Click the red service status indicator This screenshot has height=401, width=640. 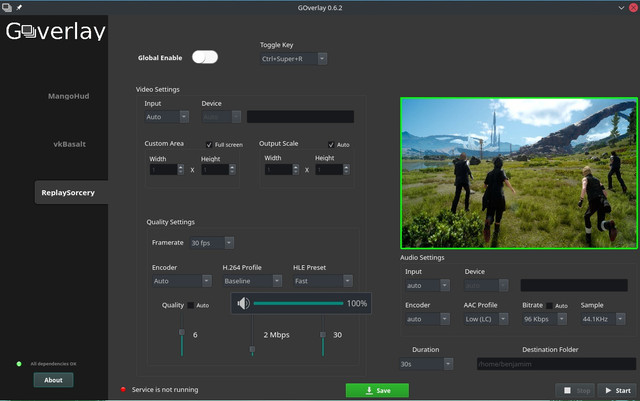pyautogui.click(x=124, y=389)
